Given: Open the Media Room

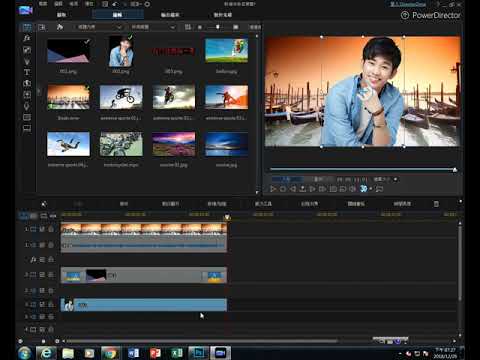Looking at the screenshot, I should tap(27, 27).
